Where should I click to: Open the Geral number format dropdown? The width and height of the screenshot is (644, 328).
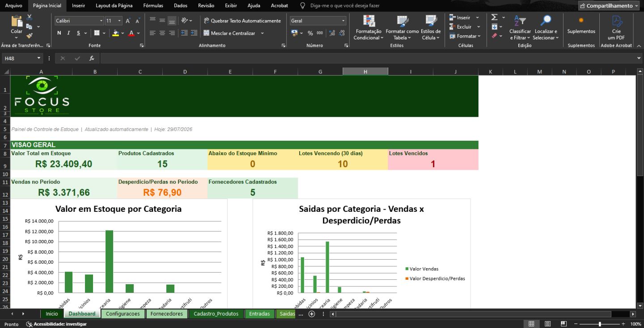tap(343, 21)
